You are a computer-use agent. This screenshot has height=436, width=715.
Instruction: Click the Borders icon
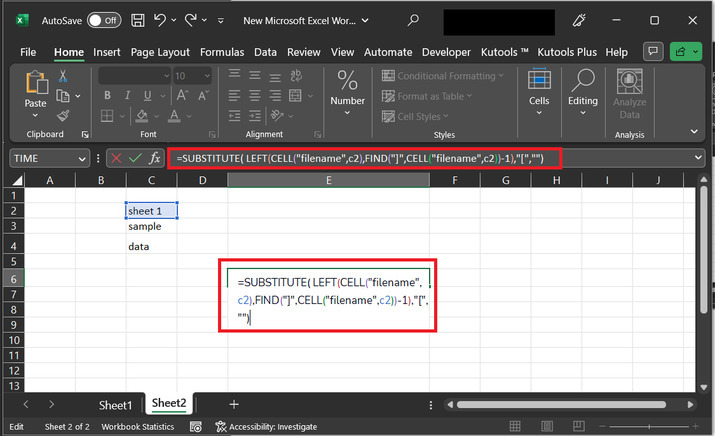(x=107, y=116)
